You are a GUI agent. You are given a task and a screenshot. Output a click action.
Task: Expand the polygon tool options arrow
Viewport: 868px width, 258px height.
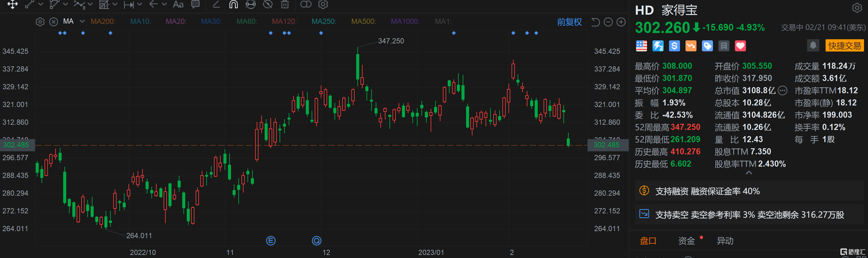pos(66,4)
